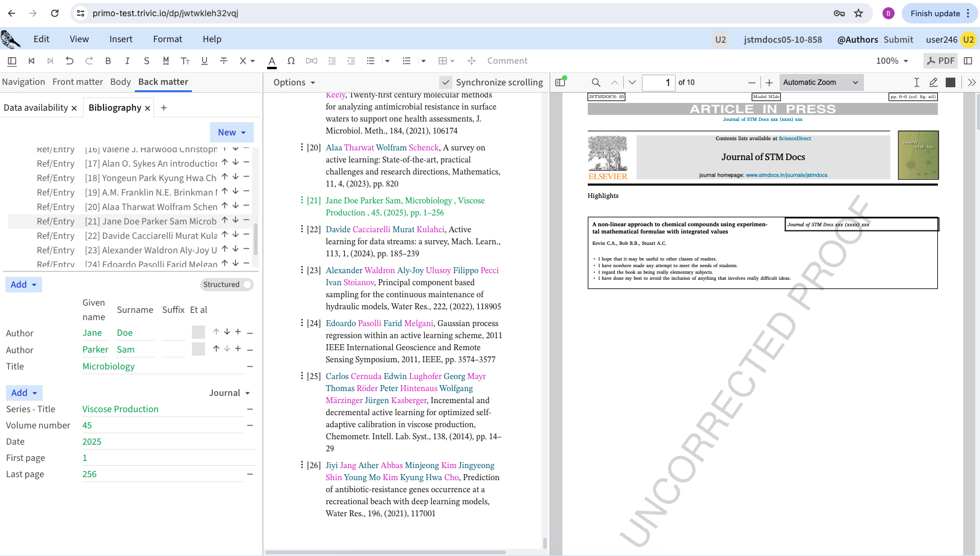Expand the Options dropdown
The width and height of the screenshot is (980, 556).
[294, 82]
